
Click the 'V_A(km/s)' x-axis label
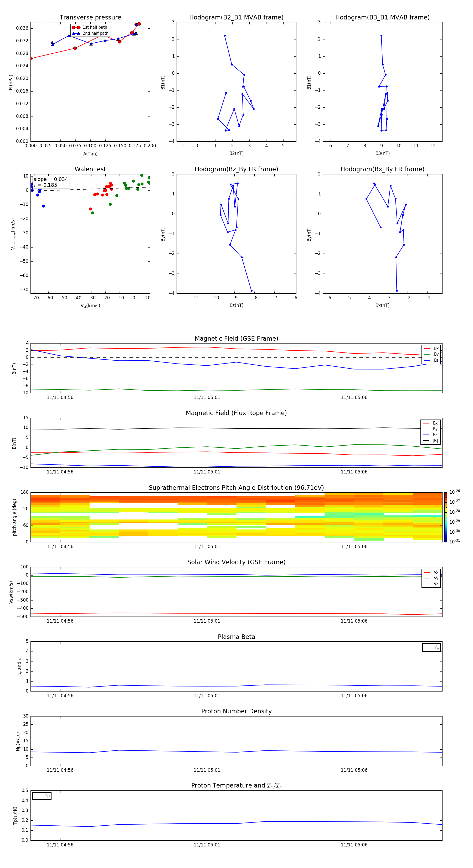[90, 306]
